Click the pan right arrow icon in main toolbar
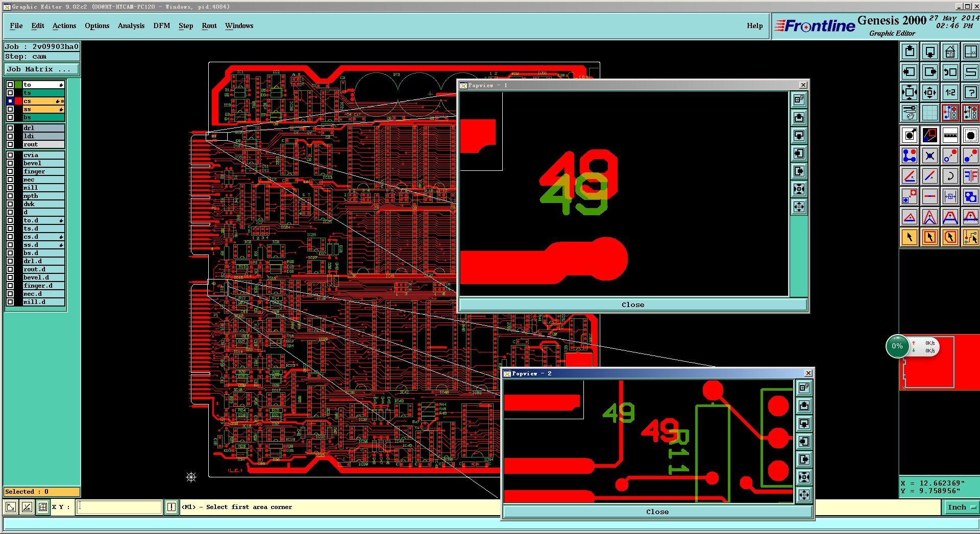Image resolution: width=980 pixels, height=534 pixels. [930, 72]
